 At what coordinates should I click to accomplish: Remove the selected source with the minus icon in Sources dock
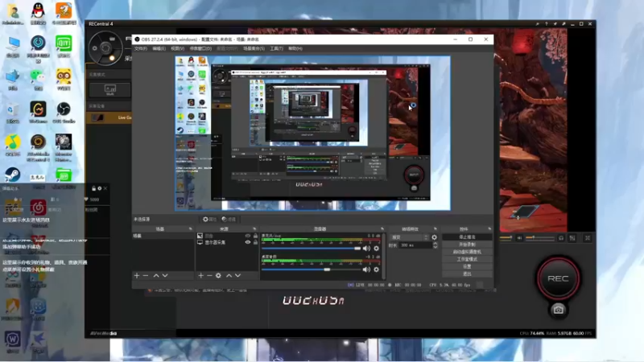point(209,275)
